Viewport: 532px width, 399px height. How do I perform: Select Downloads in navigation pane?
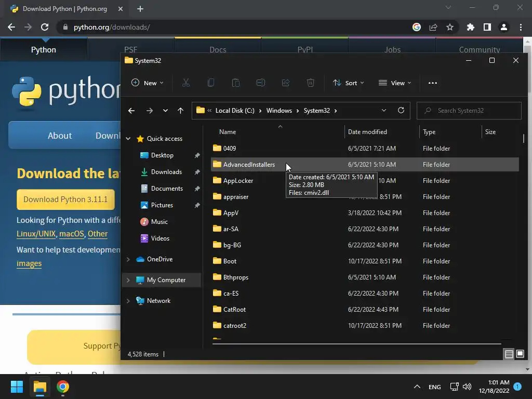pos(166,171)
